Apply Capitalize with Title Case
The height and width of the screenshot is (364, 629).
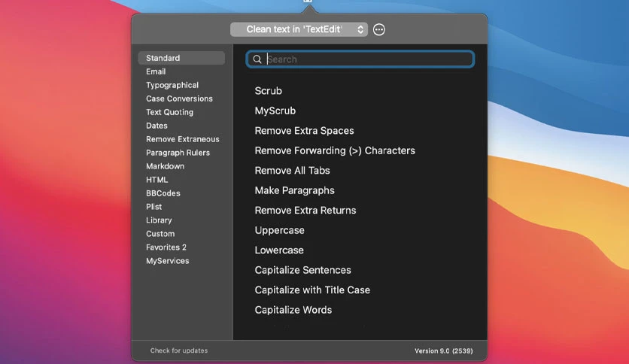tap(312, 290)
